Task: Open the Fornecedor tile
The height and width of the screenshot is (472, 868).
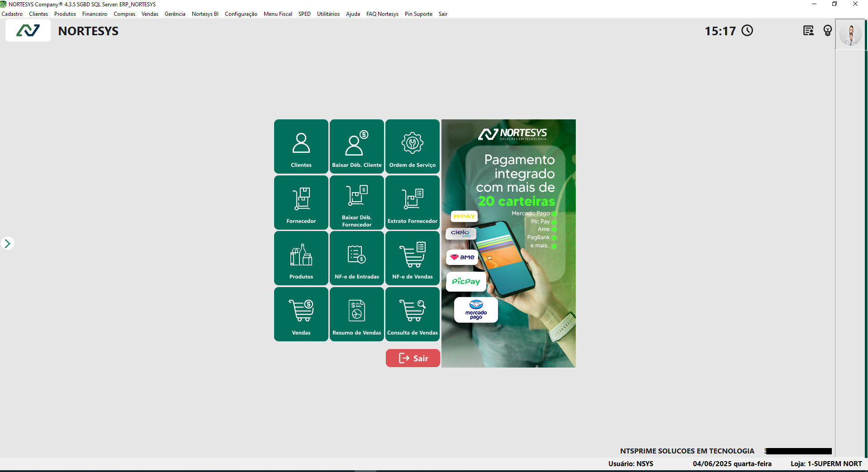Action: (301, 203)
